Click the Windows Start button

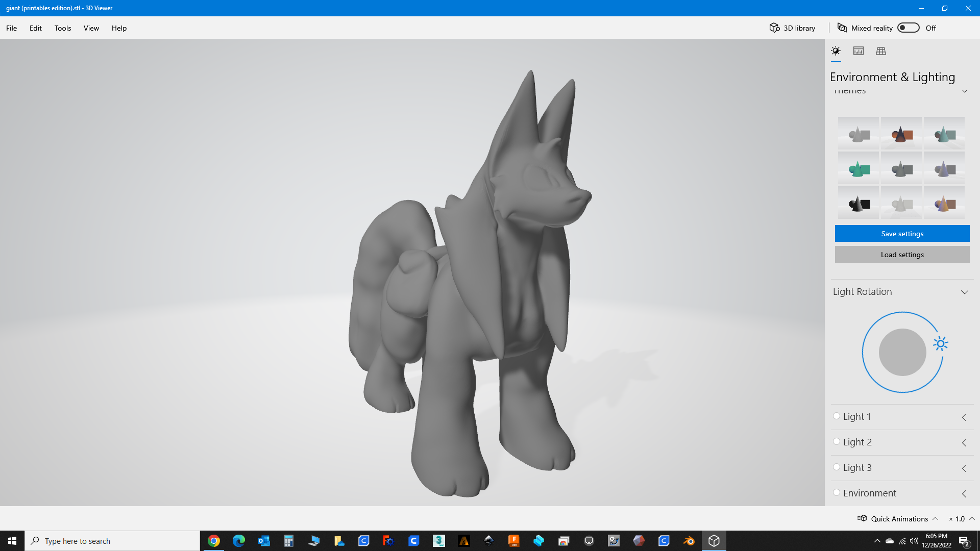(x=12, y=541)
